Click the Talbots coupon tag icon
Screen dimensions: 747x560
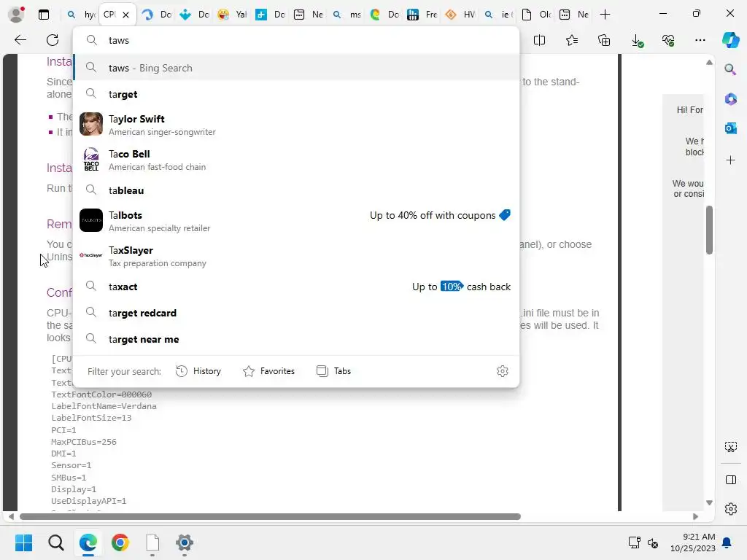(505, 215)
